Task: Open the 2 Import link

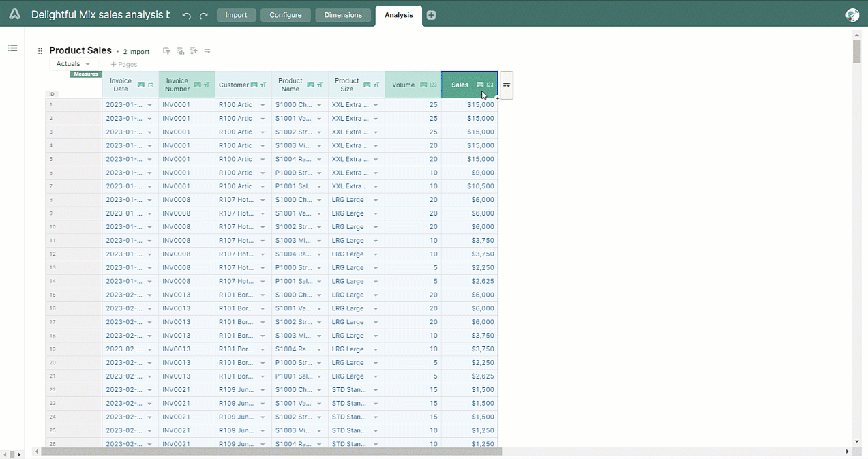Action: click(136, 52)
